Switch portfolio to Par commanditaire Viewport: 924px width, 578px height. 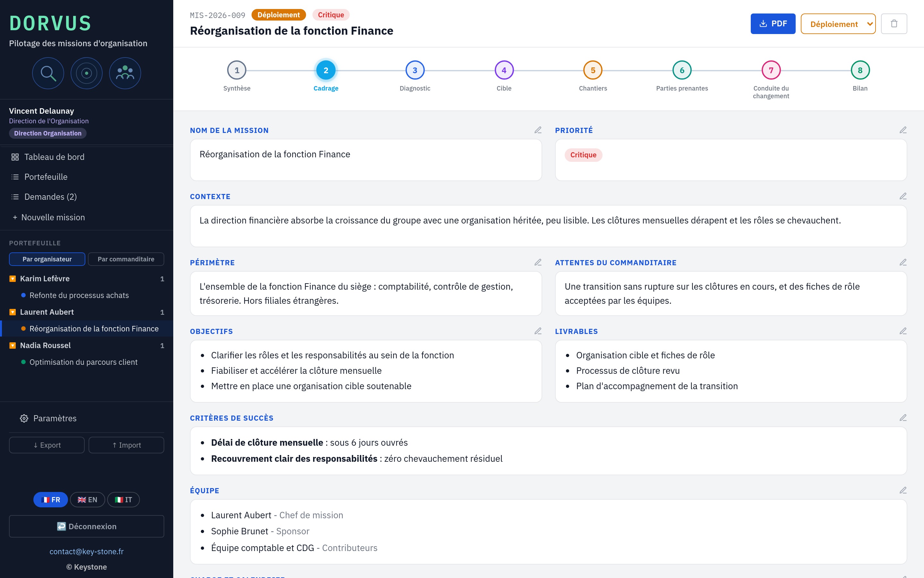click(126, 259)
